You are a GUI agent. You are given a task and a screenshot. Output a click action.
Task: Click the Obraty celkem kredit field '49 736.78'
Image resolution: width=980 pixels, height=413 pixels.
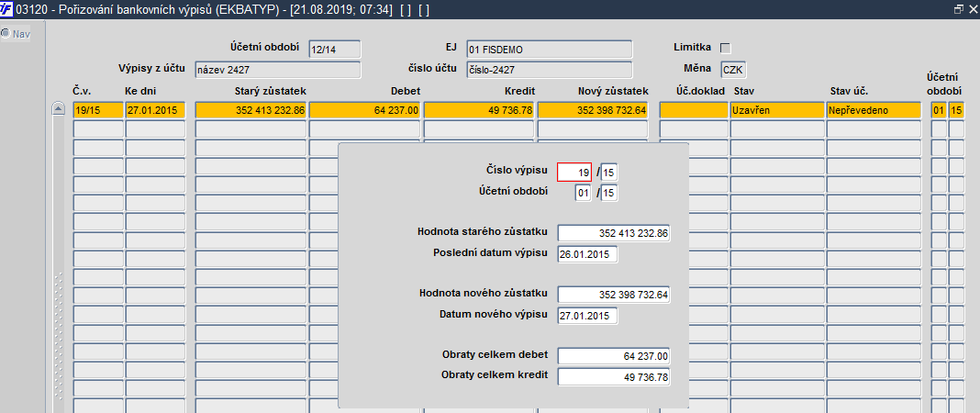coord(614,377)
